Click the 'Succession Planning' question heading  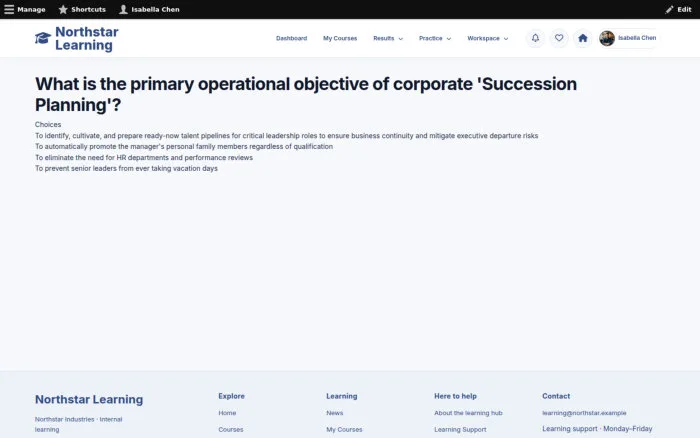tap(306, 94)
